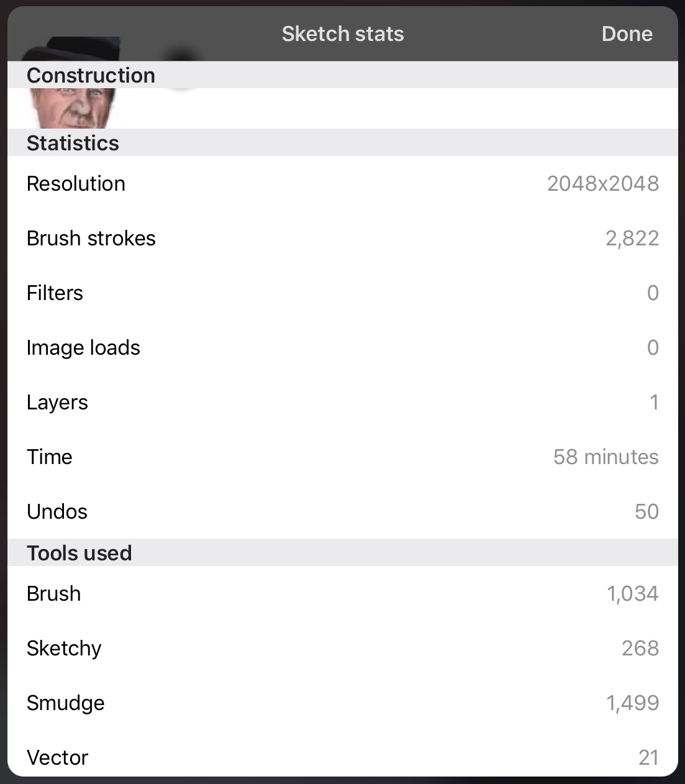
Task: Select the Undos row
Action: pos(342,512)
